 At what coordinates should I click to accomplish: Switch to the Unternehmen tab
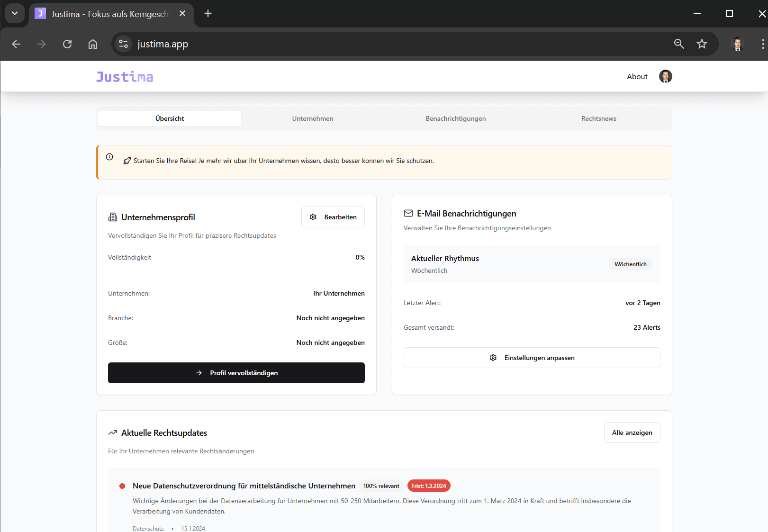313,118
